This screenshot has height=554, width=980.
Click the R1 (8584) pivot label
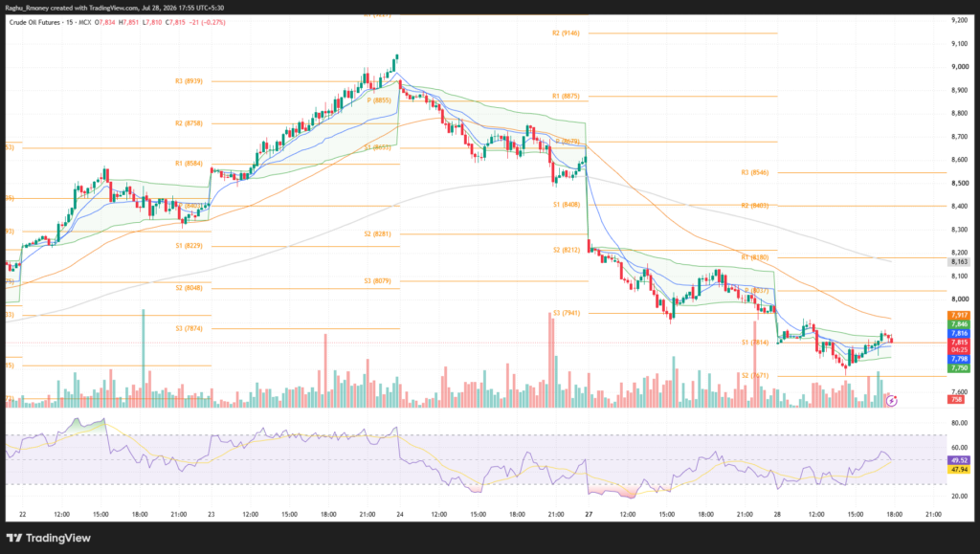click(189, 164)
